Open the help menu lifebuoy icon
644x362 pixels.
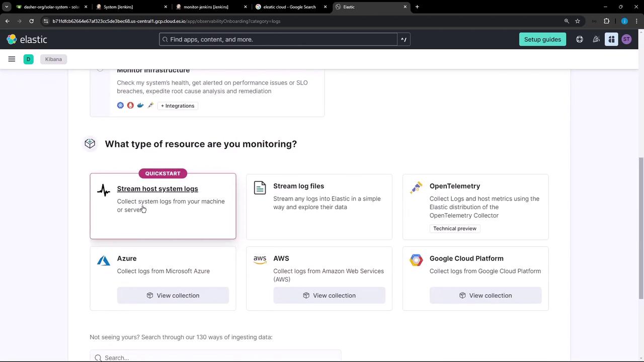click(580, 39)
